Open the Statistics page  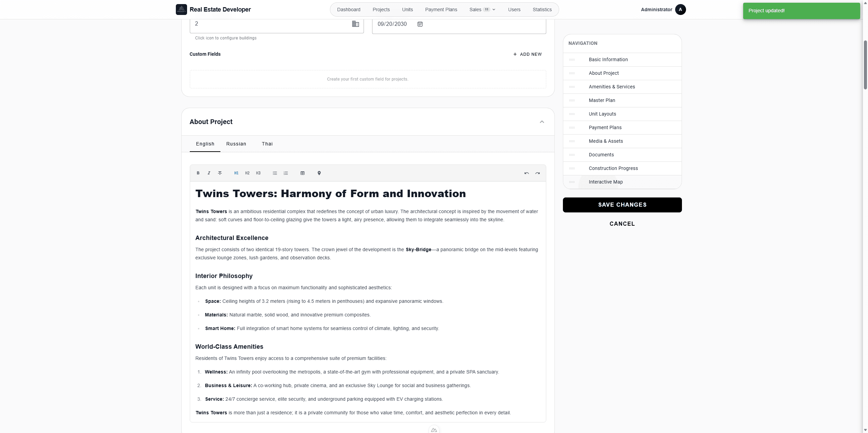pyautogui.click(x=542, y=10)
